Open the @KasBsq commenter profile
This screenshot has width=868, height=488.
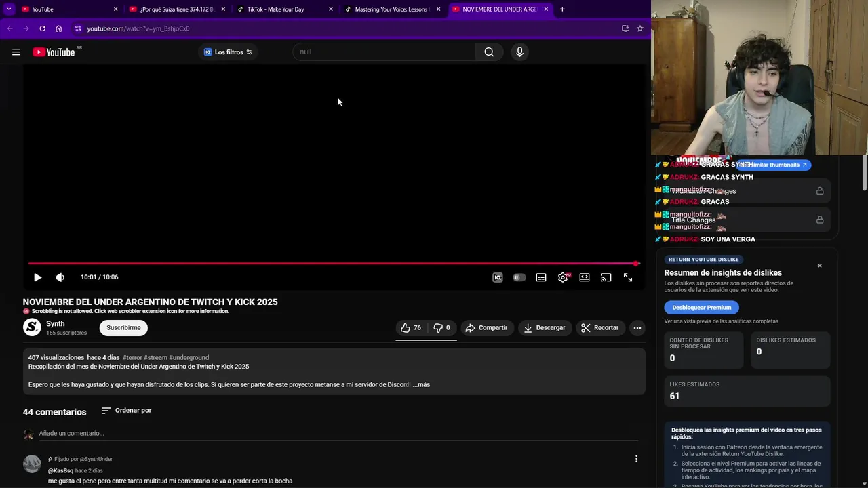tap(60, 470)
